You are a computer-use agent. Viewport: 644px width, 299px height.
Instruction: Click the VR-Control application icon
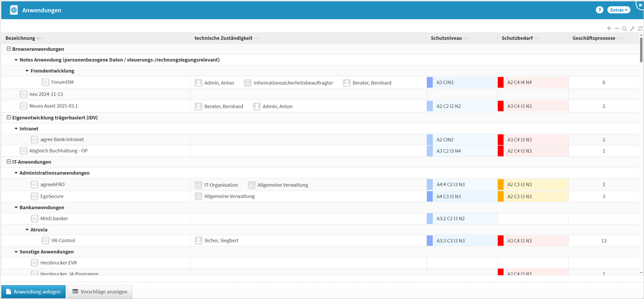coord(46,241)
